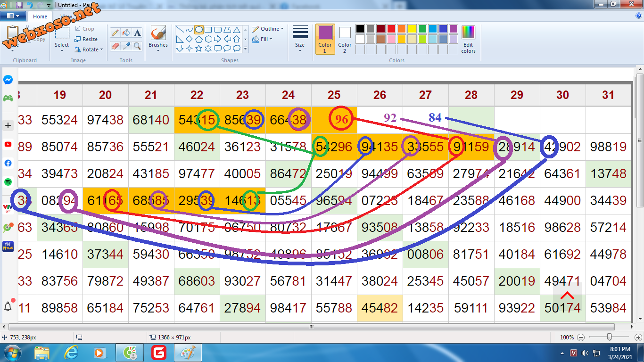Screen dimensions: 644x362
Task: Select the Magnifier tool
Action: (x=137, y=46)
